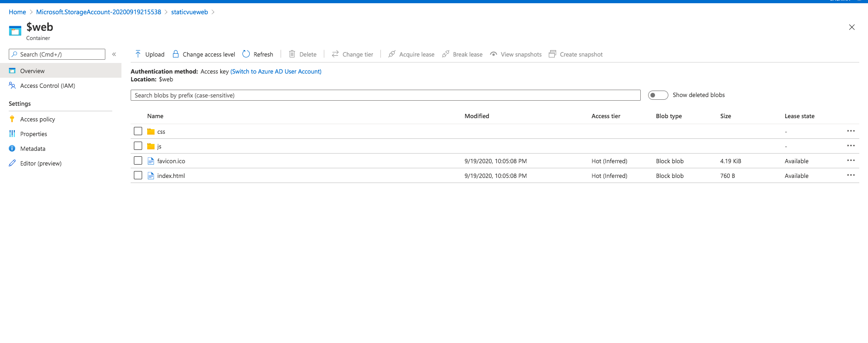Viewport: 868px width, 343px height.
Task: Click the js folder icon
Action: coord(151,146)
